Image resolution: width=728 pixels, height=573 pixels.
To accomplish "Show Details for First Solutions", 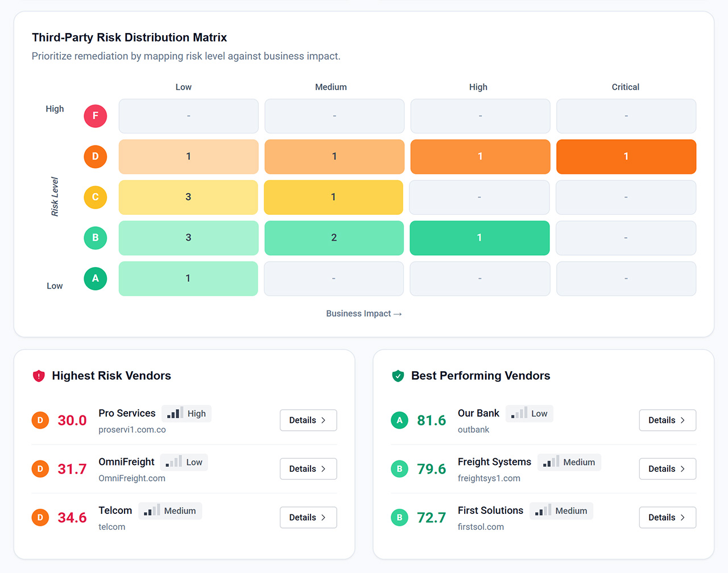I will 667,517.
